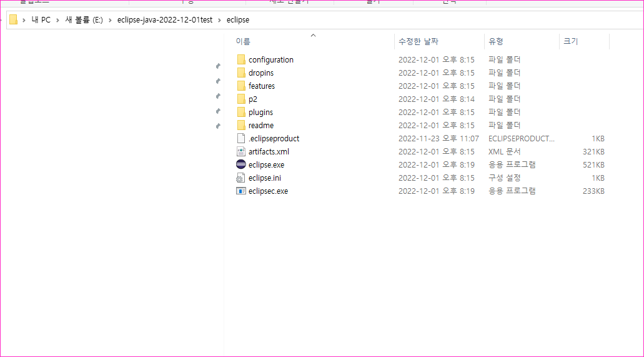This screenshot has width=644, height=357.
Task: Select the p2 folder icon
Action: tap(241, 99)
